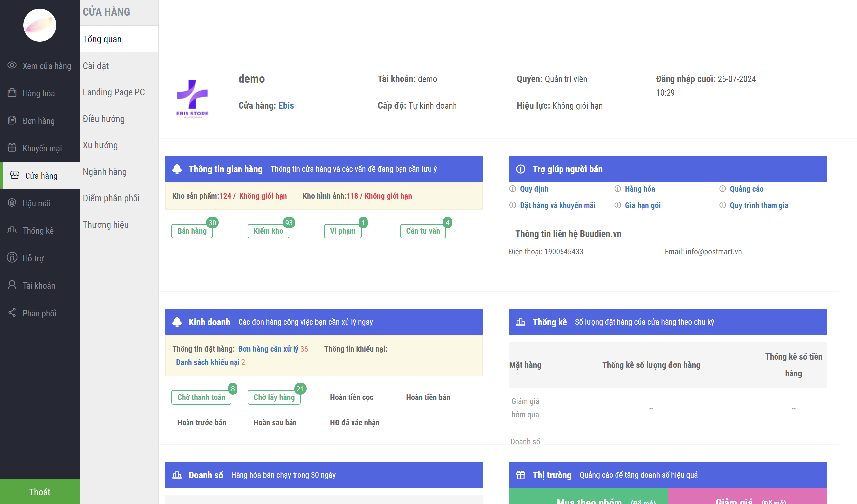Click the Khuyến mại gift icon
The height and width of the screenshot is (504, 857).
pos(12,148)
